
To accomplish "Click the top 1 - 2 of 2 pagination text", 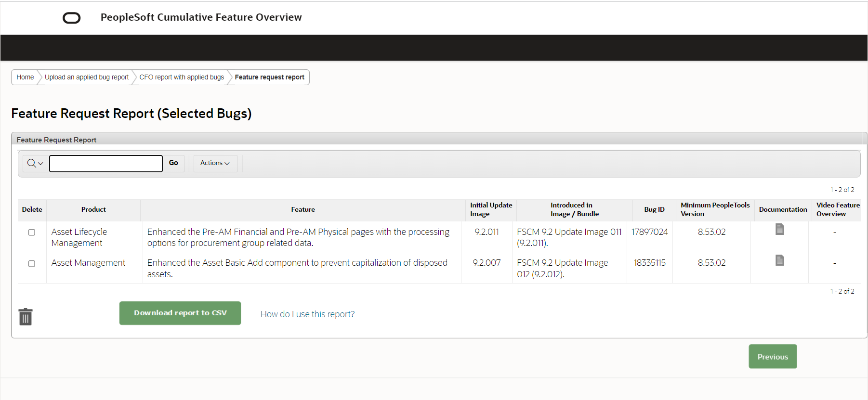I will tap(842, 190).
